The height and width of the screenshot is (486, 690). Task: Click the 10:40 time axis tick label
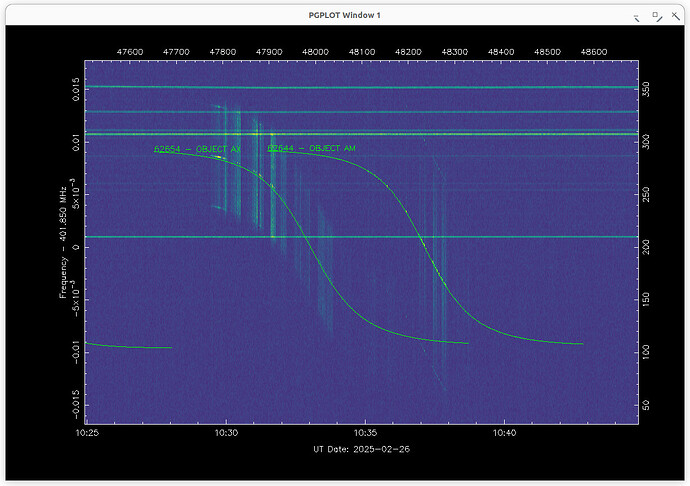[504, 433]
